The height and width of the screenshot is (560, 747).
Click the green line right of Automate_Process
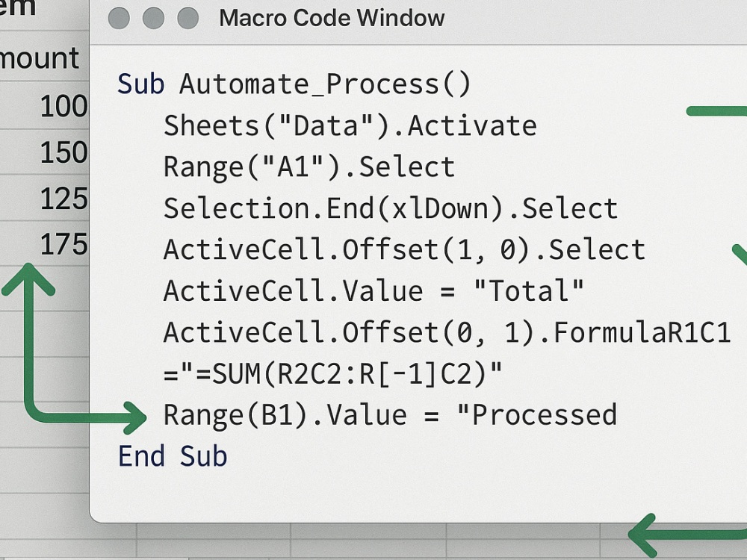point(716,111)
